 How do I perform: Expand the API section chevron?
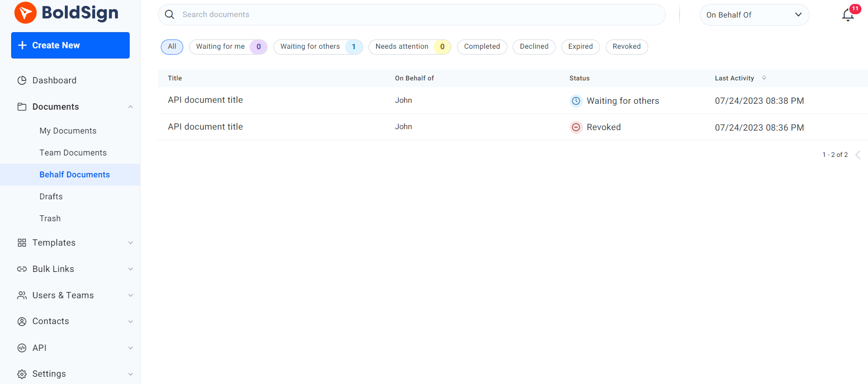pyautogui.click(x=131, y=348)
